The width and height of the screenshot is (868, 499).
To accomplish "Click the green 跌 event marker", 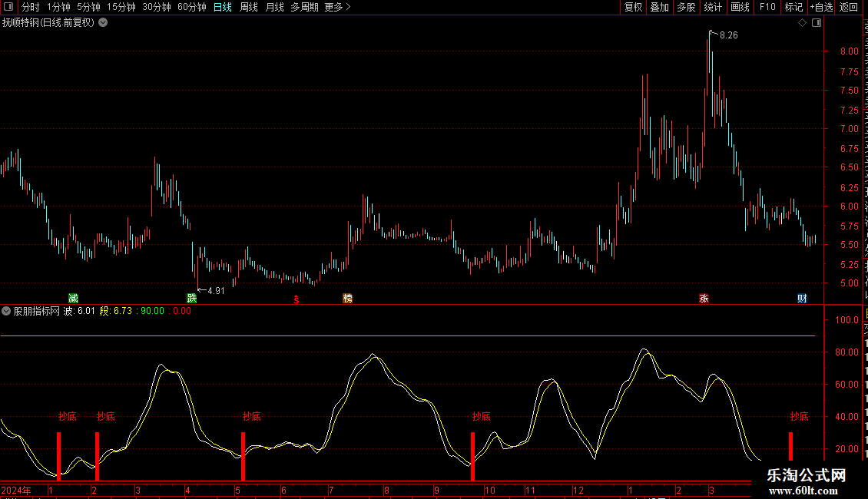I will [191, 298].
